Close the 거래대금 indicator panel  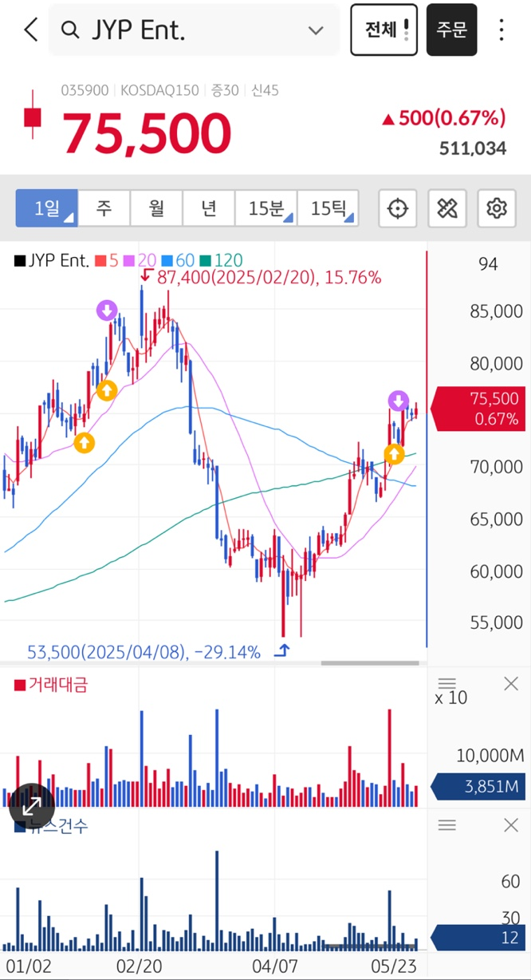(x=511, y=683)
